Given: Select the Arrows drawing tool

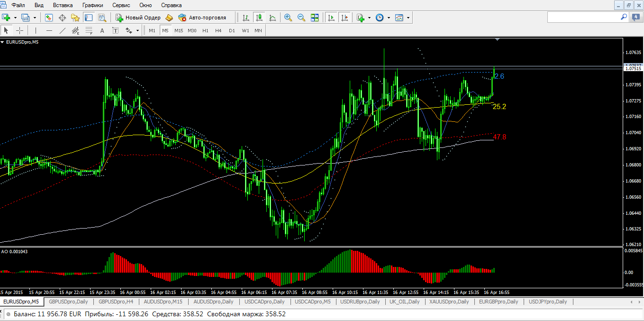Looking at the screenshot, I should [129, 30].
